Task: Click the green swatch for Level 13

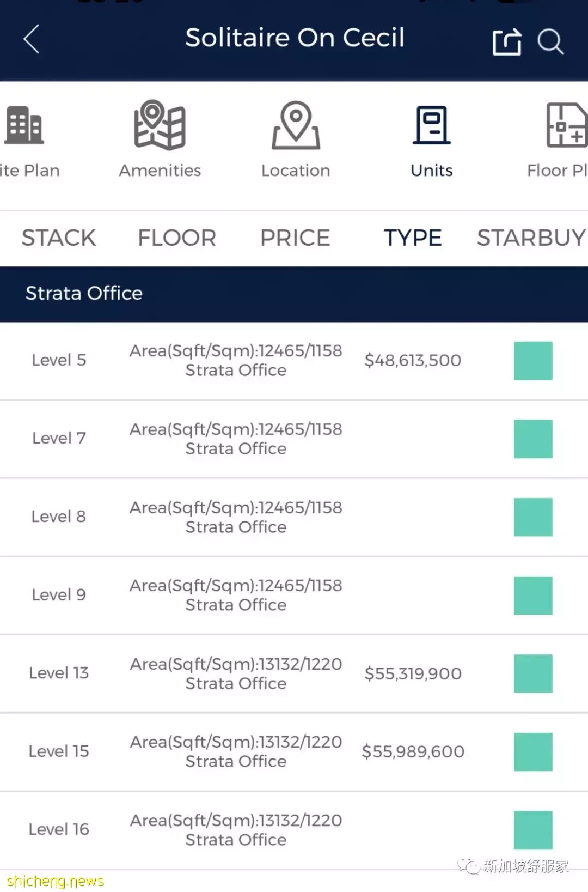Action: tap(533, 673)
